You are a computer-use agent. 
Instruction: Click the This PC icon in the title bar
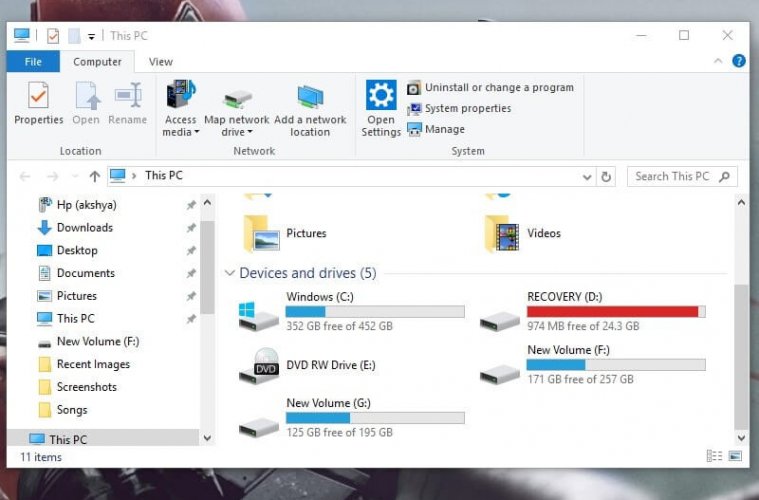click(21, 35)
